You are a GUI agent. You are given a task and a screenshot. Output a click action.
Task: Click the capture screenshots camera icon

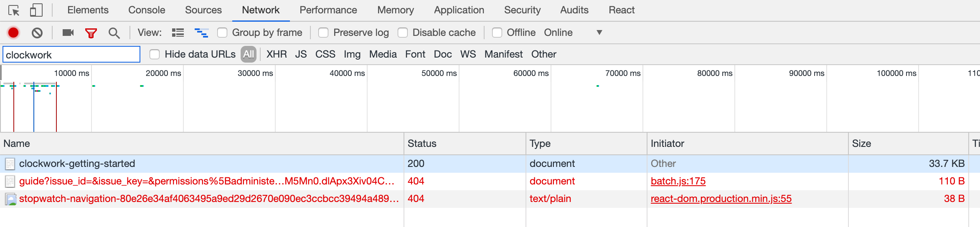coord(68,33)
